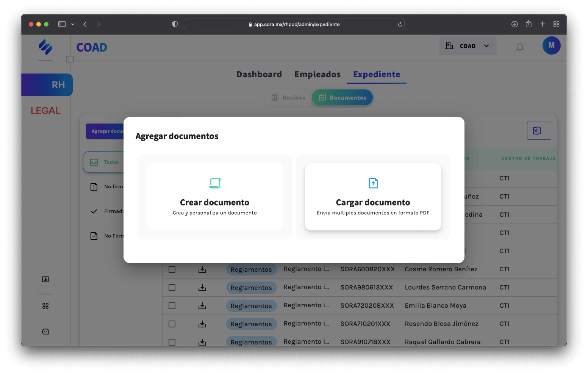Screen dimensions: 588x374
Task: Select the Documentos sub-tab
Action: pos(342,97)
